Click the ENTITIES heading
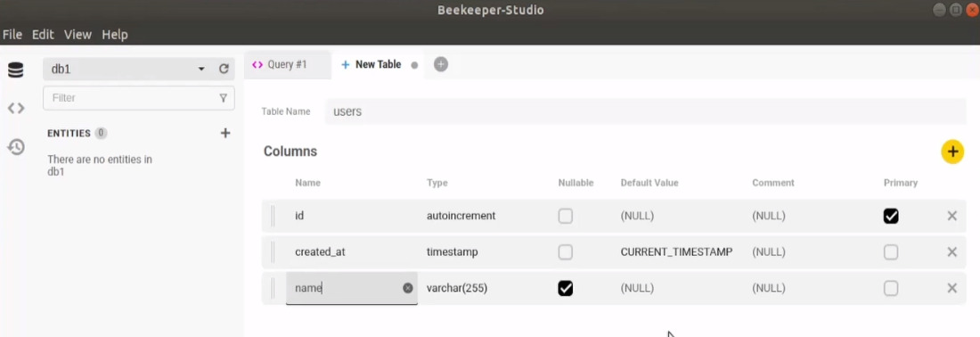 click(69, 133)
